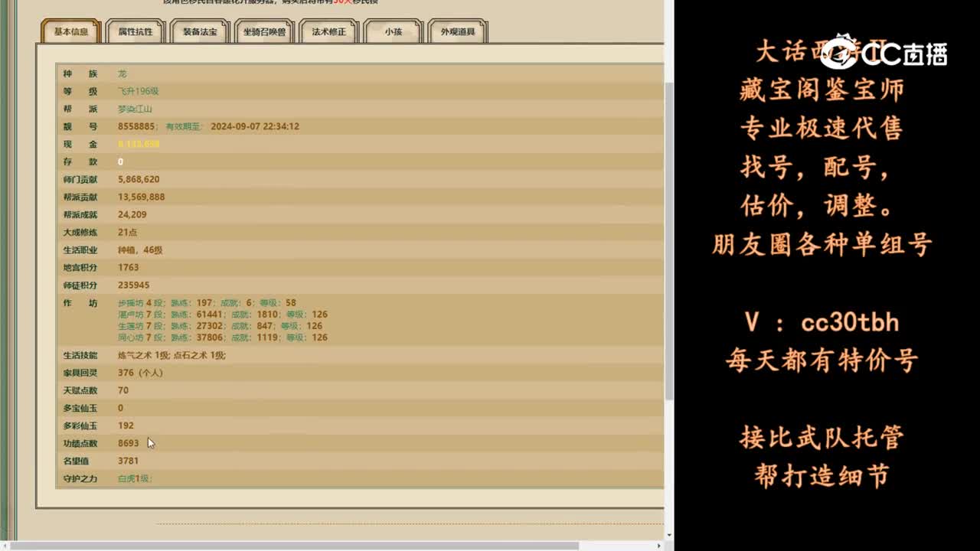Click the expiry date 2024-09-07 22:34:12
This screenshot has width=980, height=551.
(255, 126)
